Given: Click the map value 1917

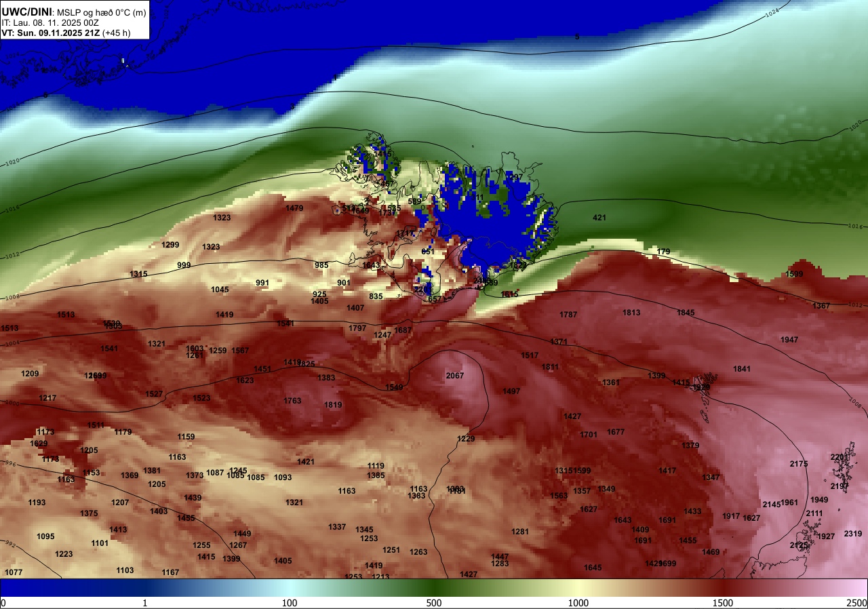Looking at the screenshot, I should pyautogui.click(x=731, y=516).
